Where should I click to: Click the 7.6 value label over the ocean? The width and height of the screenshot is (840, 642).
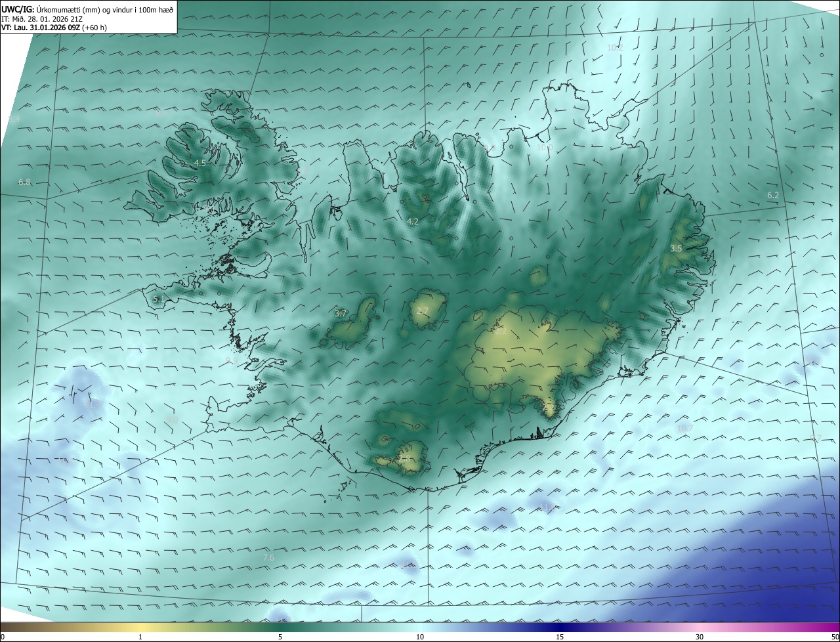tap(268, 557)
